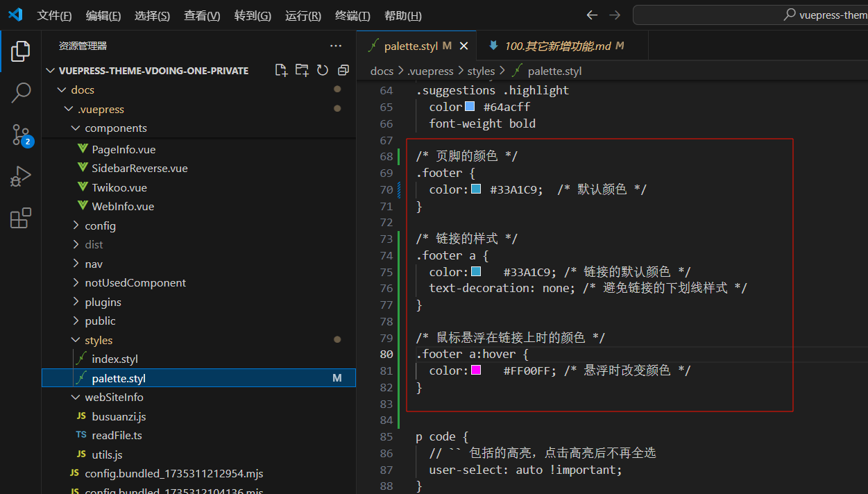Viewport: 868px width, 494px height.
Task: Click the JS icon beside busuanzi.js
Action: [x=81, y=416]
